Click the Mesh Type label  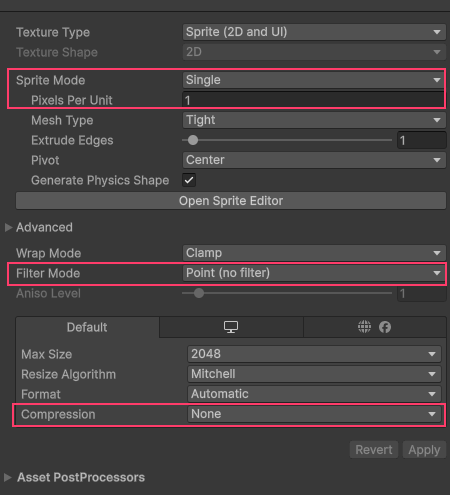(x=62, y=120)
